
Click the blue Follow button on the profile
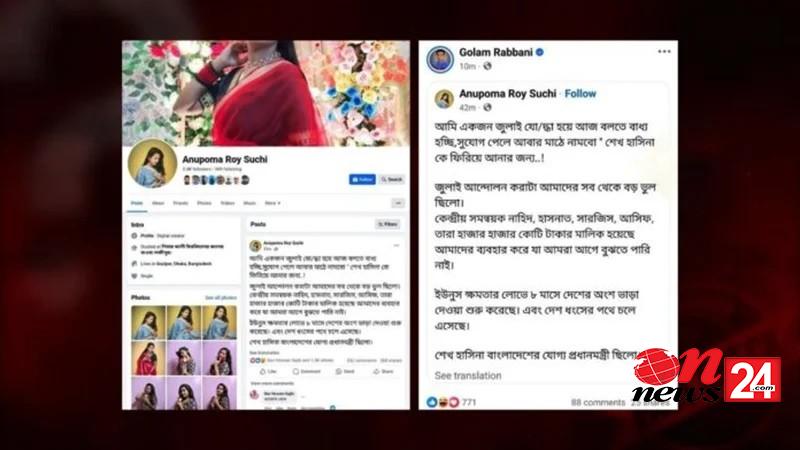pyautogui.click(x=362, y=180)
